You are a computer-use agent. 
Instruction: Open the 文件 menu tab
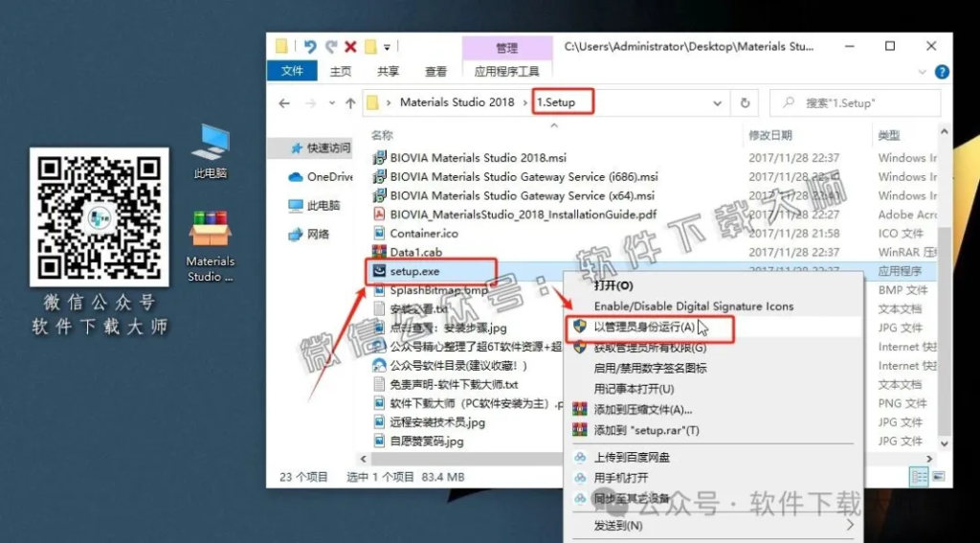point(292,71)
